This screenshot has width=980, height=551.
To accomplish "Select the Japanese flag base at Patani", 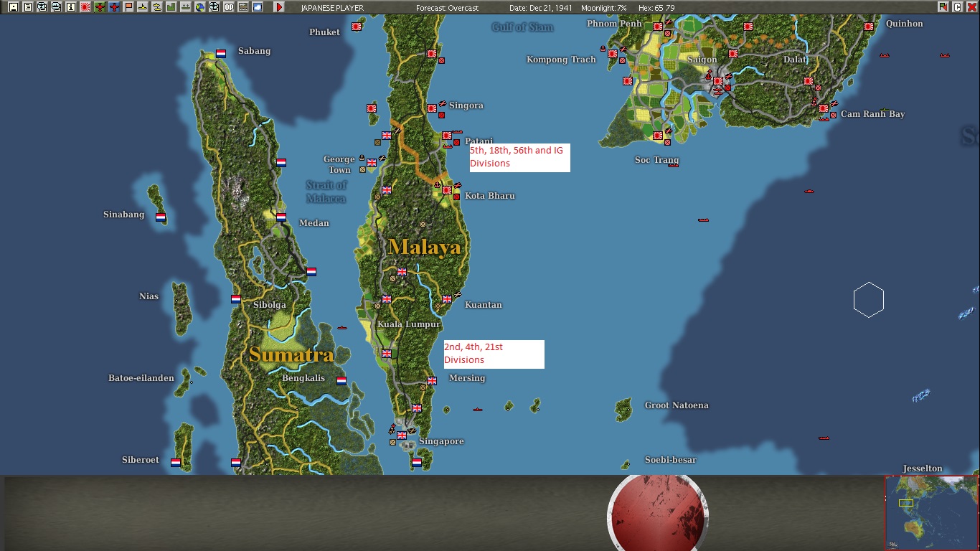I will pyautogui.click(x=447, y=136).
